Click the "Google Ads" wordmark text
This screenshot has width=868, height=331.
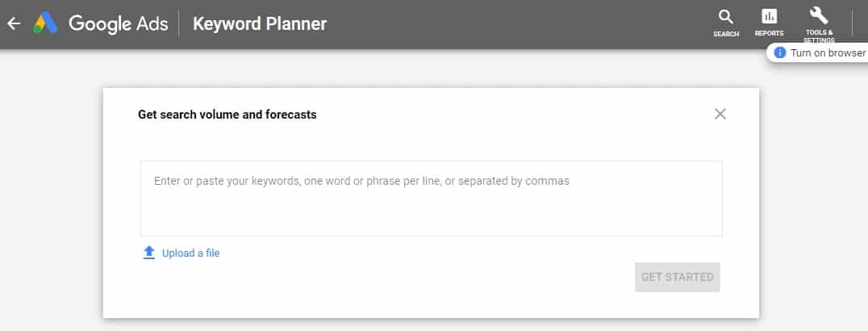click(118, 24)
